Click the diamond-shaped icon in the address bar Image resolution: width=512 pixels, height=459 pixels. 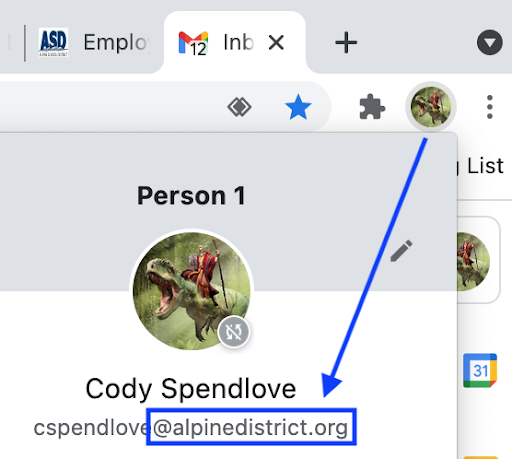tap(239, 107)
